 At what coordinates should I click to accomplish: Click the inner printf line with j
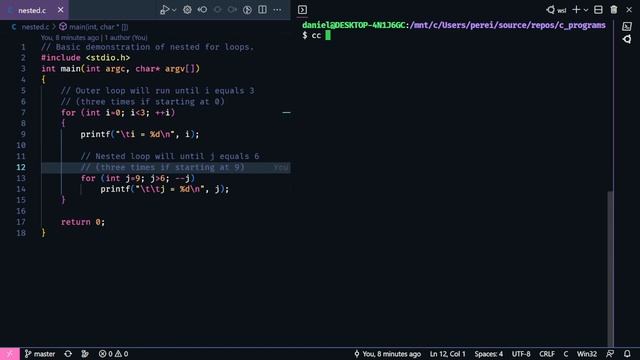[x=165, y=189]
